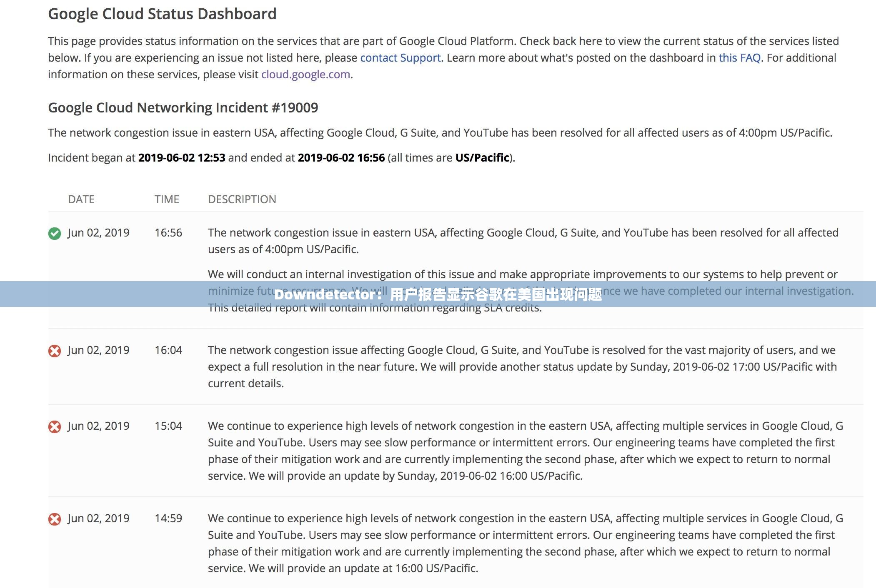Viewport: 876px width, 588px height.
Task: Click the red error icon at 15:04
Action: tap(55, 427)
